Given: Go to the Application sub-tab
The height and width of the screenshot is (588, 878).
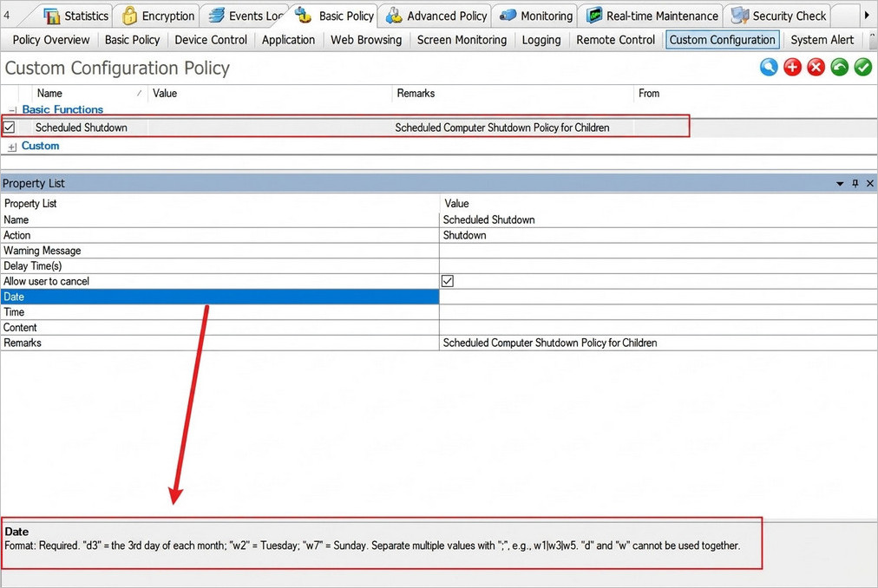Looking at the screenshot, I should pyautogui.click(x=288, y=40).
